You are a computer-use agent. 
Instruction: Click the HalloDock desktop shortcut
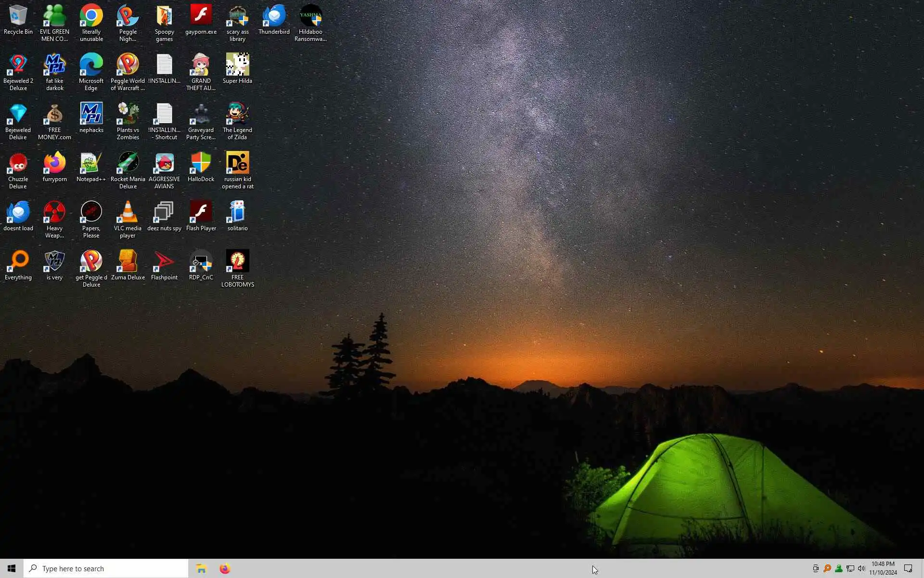[x=201, y=163]
